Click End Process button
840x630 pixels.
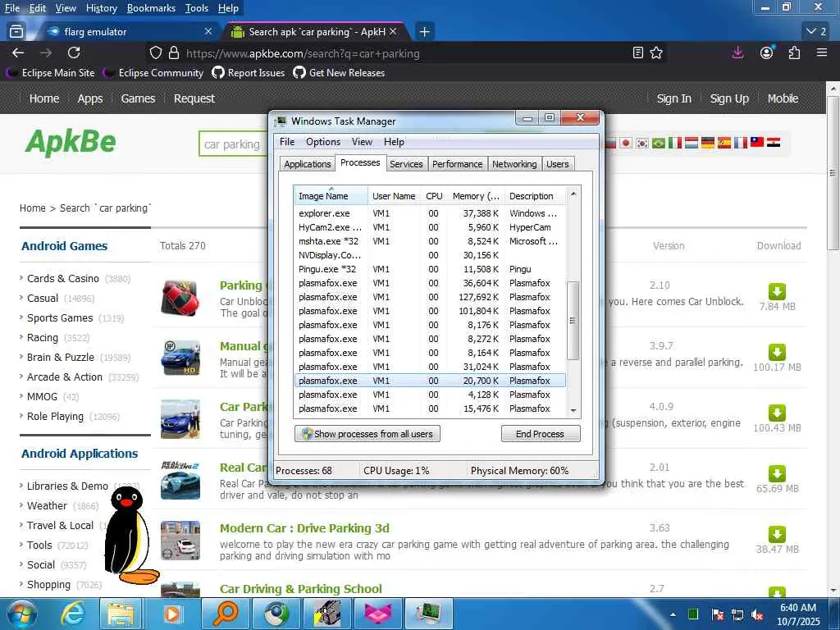click(540, 434)
